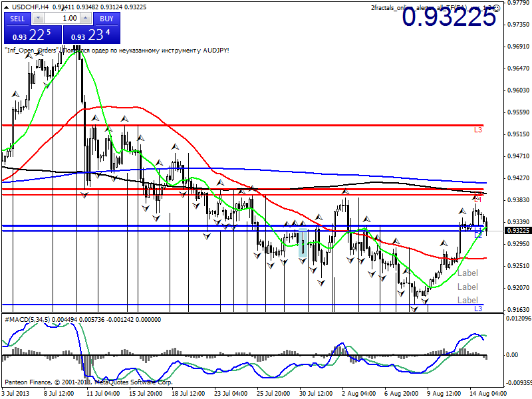This screenshot has width=532, height=399.
Task: Click the 18 Jul 12:00 time label
Action: coord(188,394)
